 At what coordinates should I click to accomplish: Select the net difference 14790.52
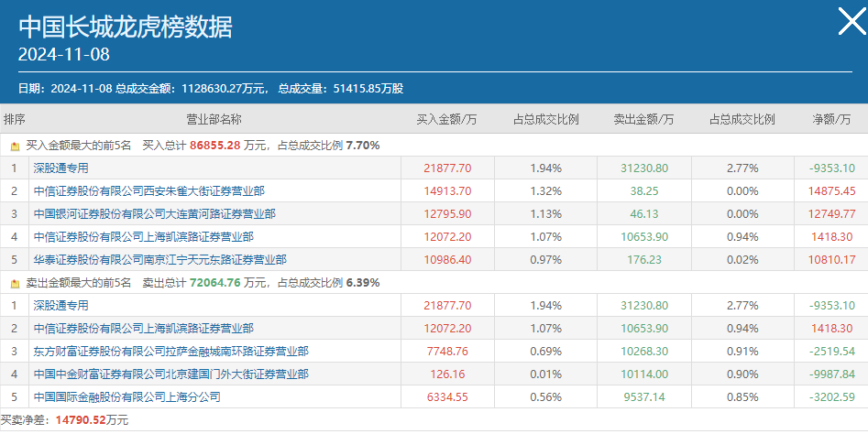[x=81, y=420]
